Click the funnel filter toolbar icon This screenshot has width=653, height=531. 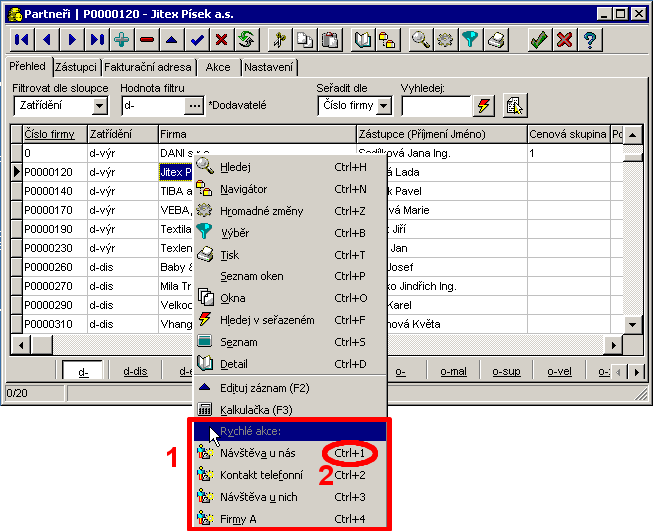tap(471, 40)
